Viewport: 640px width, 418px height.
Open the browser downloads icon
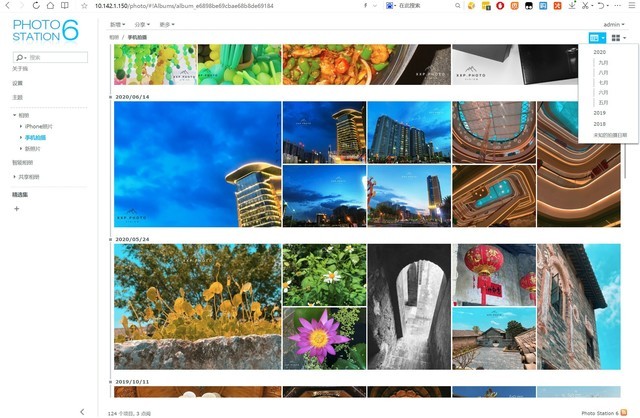[x=572, y=5]
